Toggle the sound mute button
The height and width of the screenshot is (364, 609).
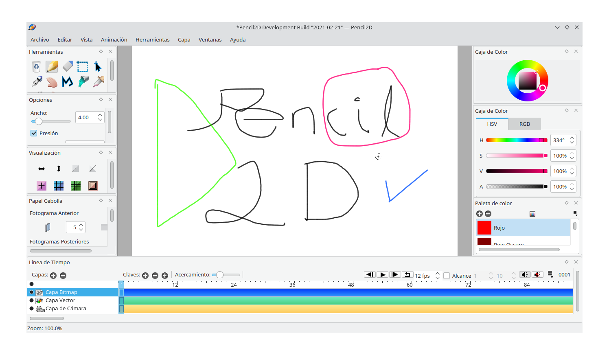525,275
